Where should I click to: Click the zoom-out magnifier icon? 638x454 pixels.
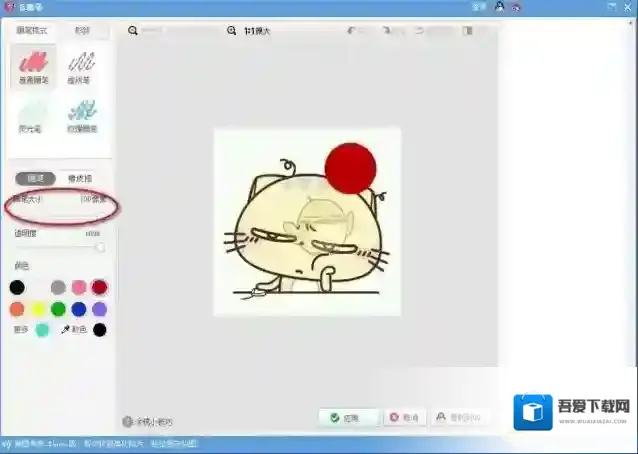pyautogui.click(x=133, y=31)
